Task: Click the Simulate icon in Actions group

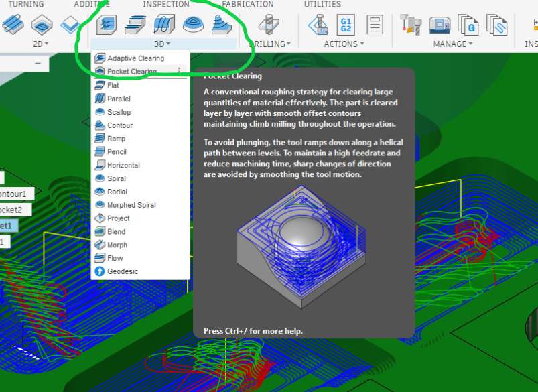Action: pos(318,24)
